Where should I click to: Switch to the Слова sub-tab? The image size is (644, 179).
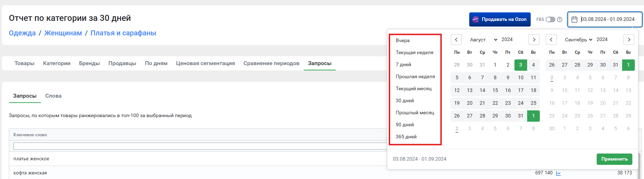[53, 96]
